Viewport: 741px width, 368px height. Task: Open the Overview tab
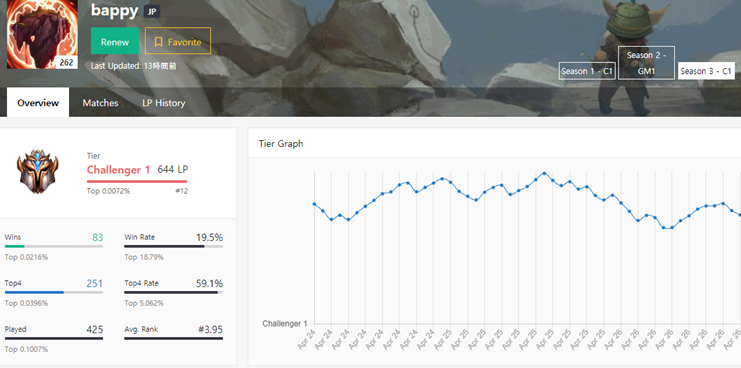coord(38,103)
